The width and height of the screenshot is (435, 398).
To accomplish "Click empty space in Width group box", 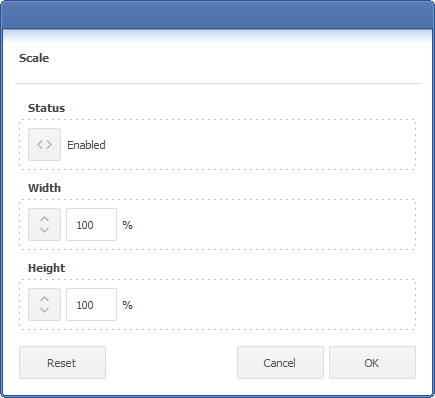I will coord(273,224).
